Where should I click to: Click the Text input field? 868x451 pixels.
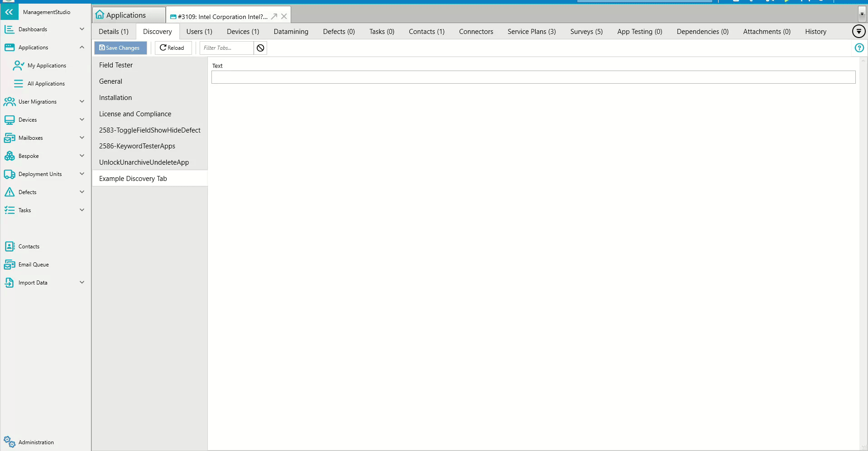point(533,77)
